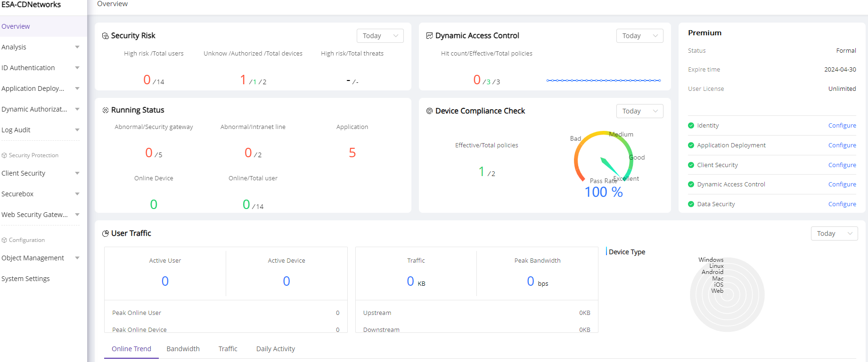This screenshot has width=868, height=362.
Task: Click the Security Risk shield icon
Action: click(x=106, y=36)
